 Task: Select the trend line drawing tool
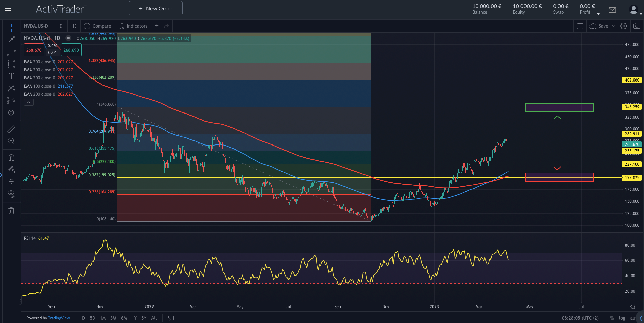11,40
